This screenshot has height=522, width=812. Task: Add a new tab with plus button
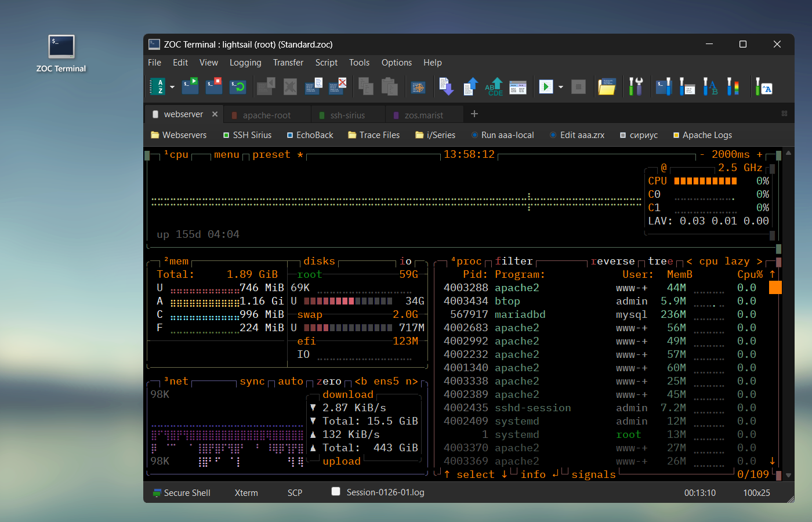(x=474, y=114)
